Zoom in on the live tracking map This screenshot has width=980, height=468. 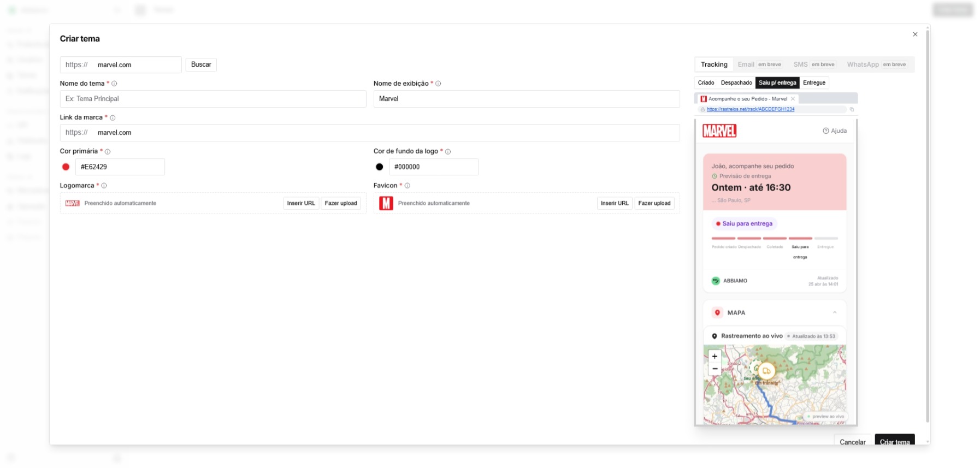(x=715, y=357)
